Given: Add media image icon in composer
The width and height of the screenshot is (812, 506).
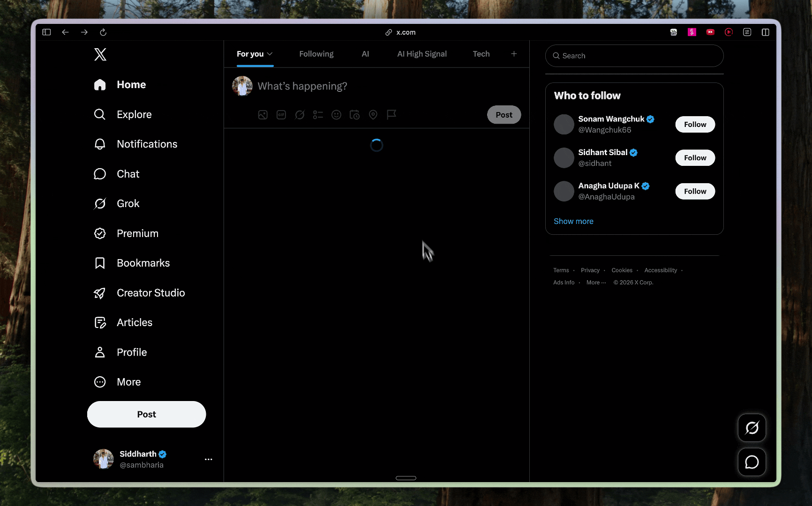Looking at the screenshot, I should (263, 115).
